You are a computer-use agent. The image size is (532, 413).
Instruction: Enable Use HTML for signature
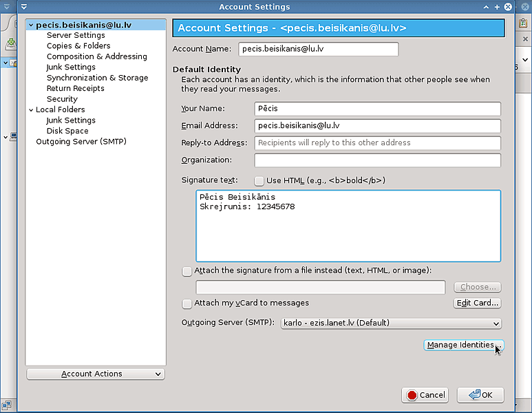tap(259, 181)
